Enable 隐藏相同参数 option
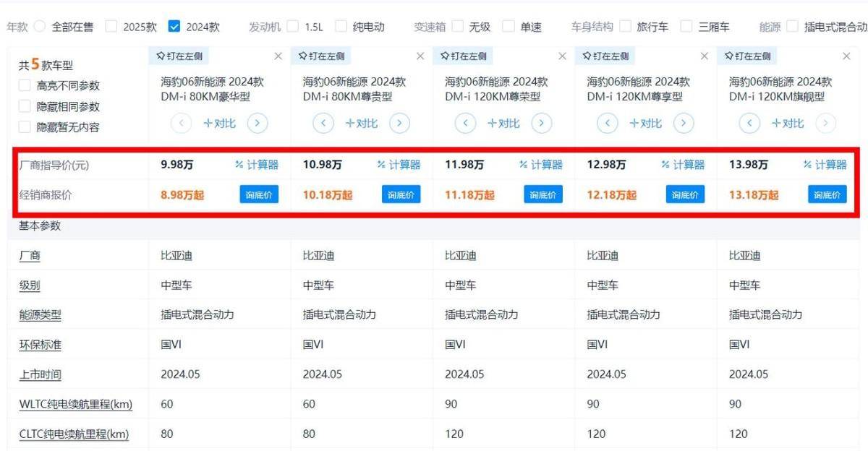Image resolution: width=868 pixels, height=451 pixels. [x=25, y=106]
